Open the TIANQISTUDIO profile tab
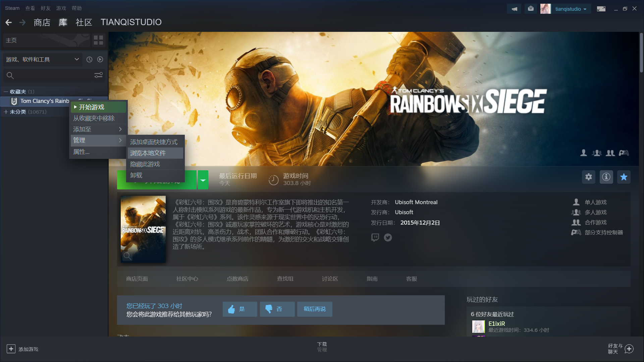 131,22
